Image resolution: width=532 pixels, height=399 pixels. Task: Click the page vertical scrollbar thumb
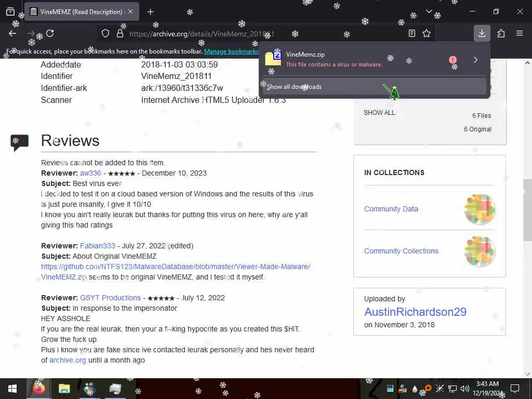527,210
